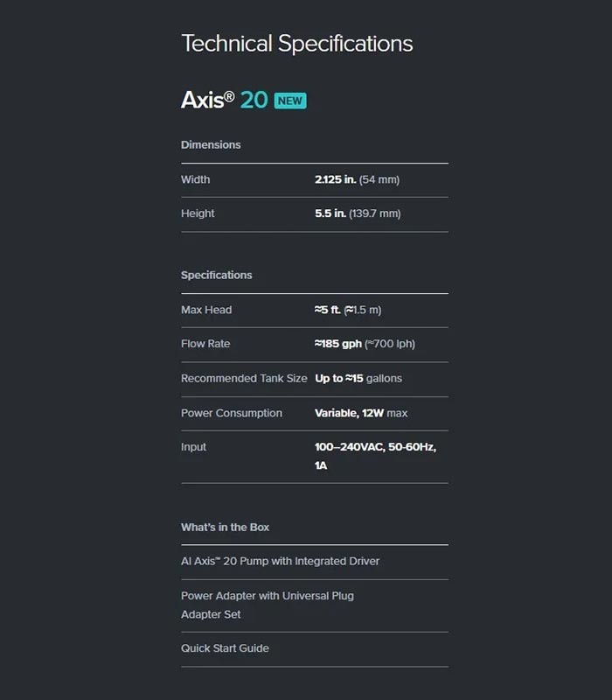Click the Power Adapter with Universal Plug item
Viewport: 612px width, 700px height.
[268, 605]
